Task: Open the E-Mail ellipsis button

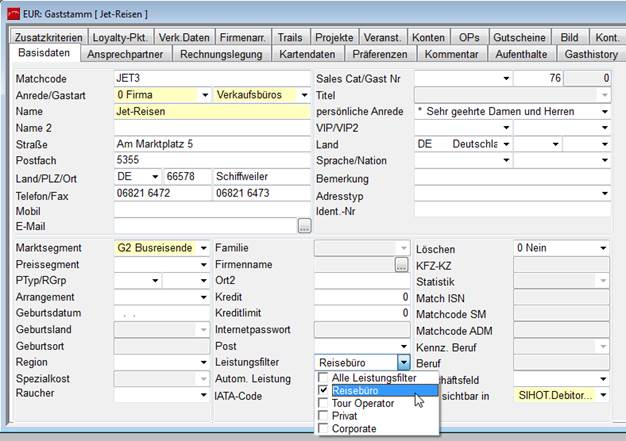Action: tap(305, 226)
